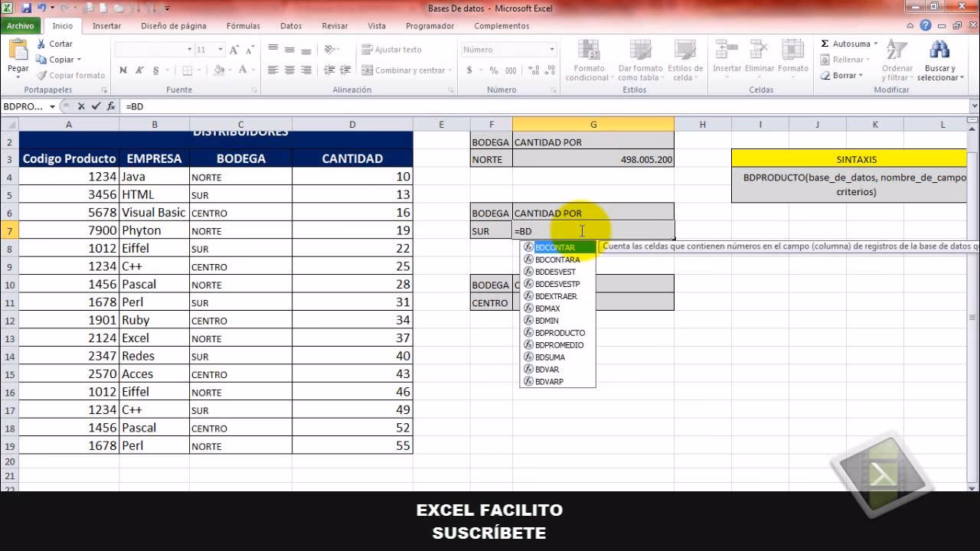Click Copiar formato brush icon
This screenshot has width=980, height=551.
[41, 75]
